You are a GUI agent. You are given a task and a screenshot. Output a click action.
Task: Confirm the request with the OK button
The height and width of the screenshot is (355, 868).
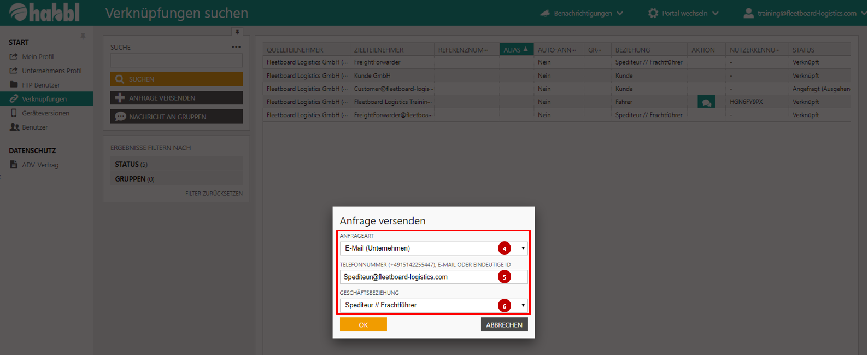point(363,325)
